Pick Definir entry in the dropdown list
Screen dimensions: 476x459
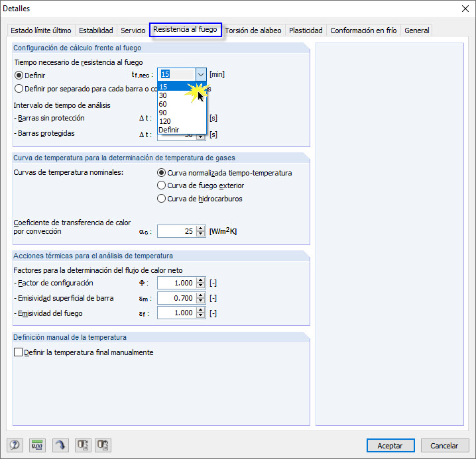coord(182,130)
